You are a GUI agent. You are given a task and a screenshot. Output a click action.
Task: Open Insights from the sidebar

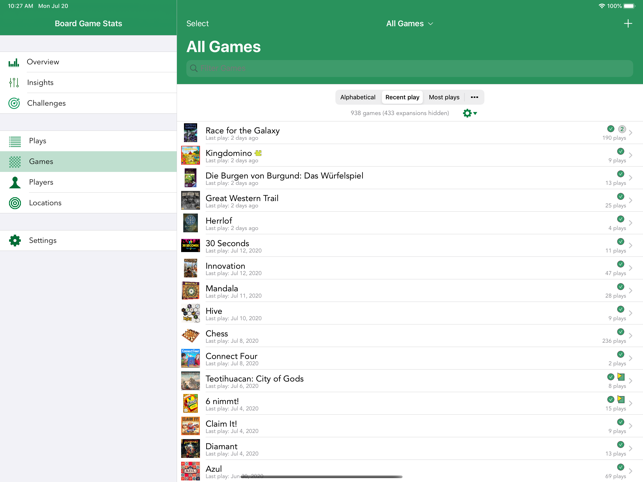click(x=40, y=83)
